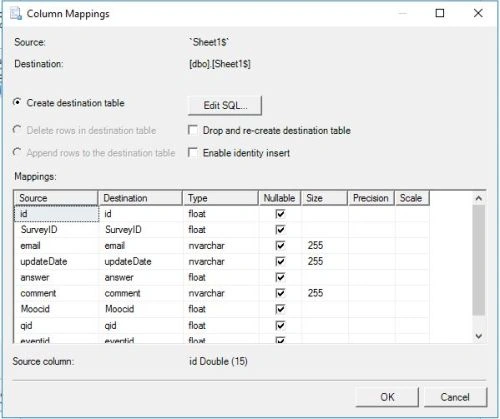Open Destination dropdown for comment row
Image resolution: width=500 pixels, height=419 pixels.
[x=141, y=293]
